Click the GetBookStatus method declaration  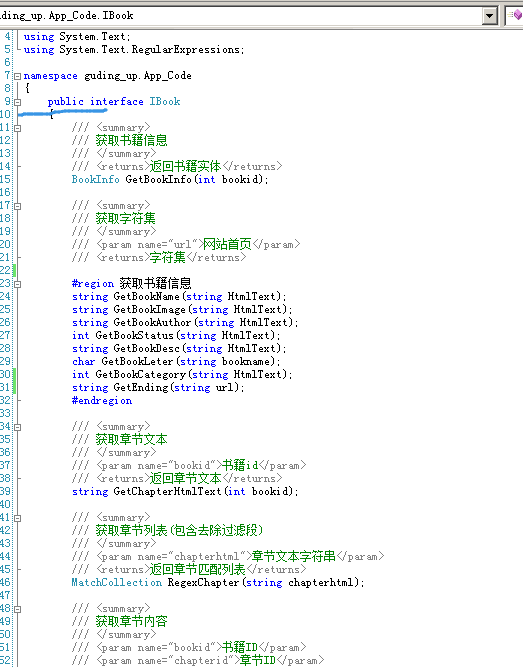[176, 336]
